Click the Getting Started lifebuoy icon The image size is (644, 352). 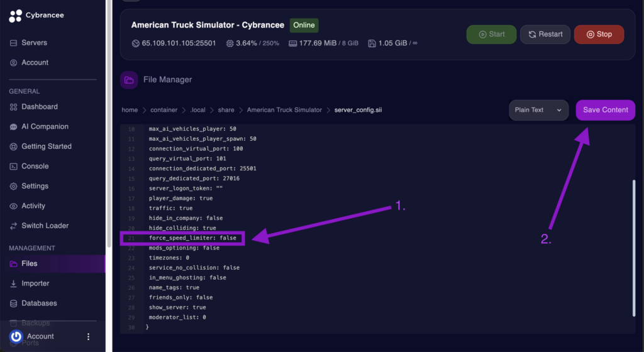point(13,146)
